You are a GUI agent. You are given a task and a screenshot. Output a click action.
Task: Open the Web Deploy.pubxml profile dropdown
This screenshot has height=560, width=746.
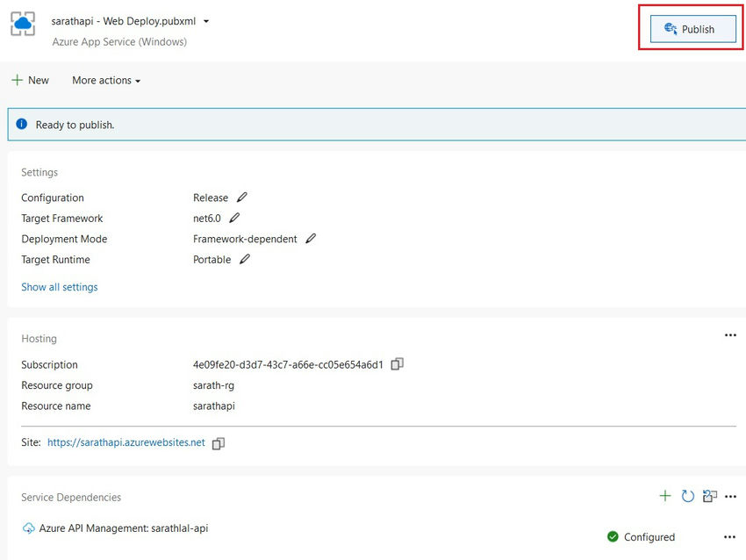pos(205,19)
